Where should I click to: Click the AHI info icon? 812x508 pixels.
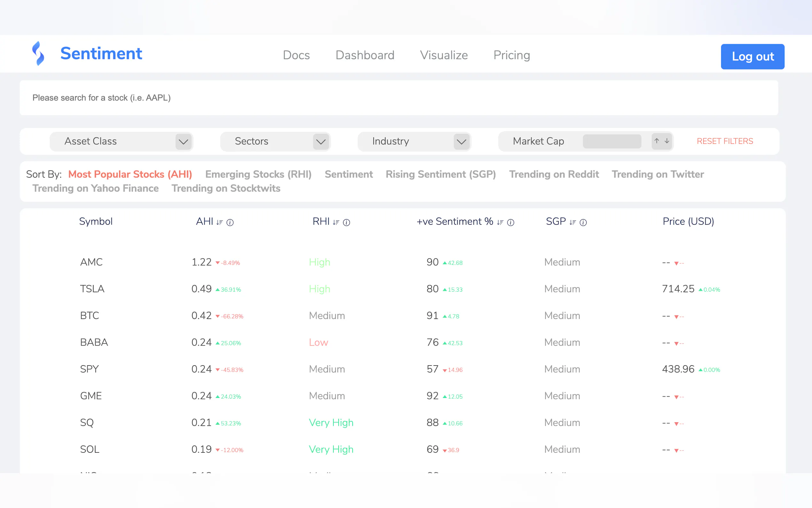(230, 222)
